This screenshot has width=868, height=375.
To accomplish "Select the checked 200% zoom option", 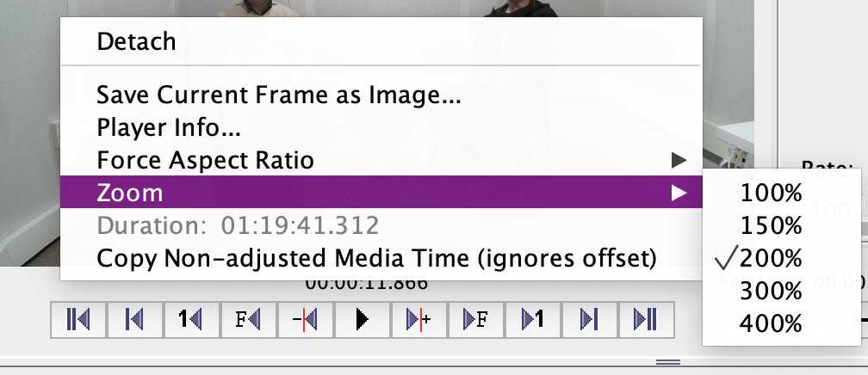I will pos(771,258).
